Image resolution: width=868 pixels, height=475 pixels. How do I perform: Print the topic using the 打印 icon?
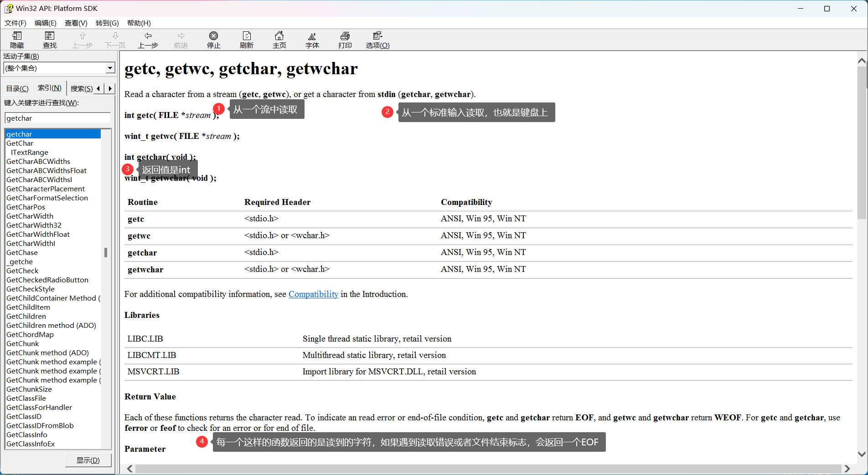coord(345,40)
